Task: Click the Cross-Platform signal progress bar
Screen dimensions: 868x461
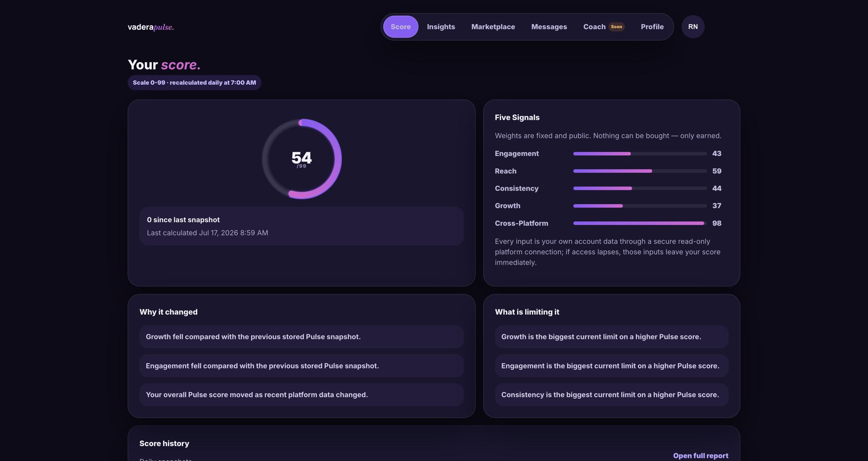Action: click(640, 223)
